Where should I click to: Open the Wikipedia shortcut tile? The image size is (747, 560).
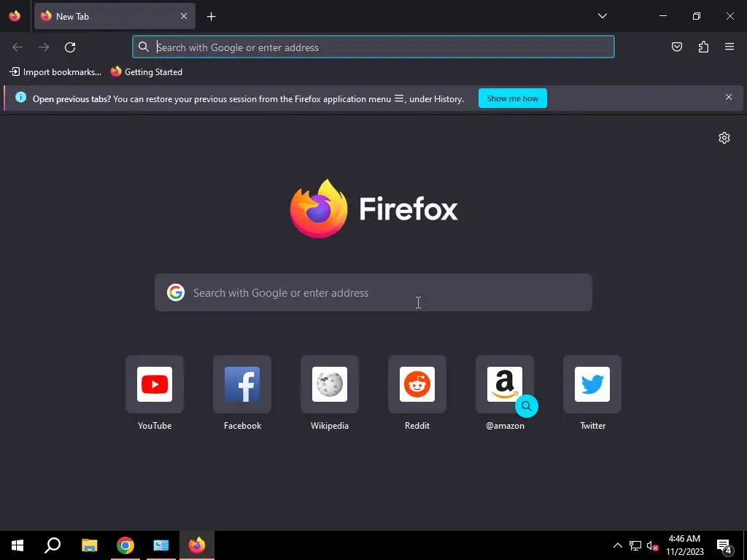[330, 384]
